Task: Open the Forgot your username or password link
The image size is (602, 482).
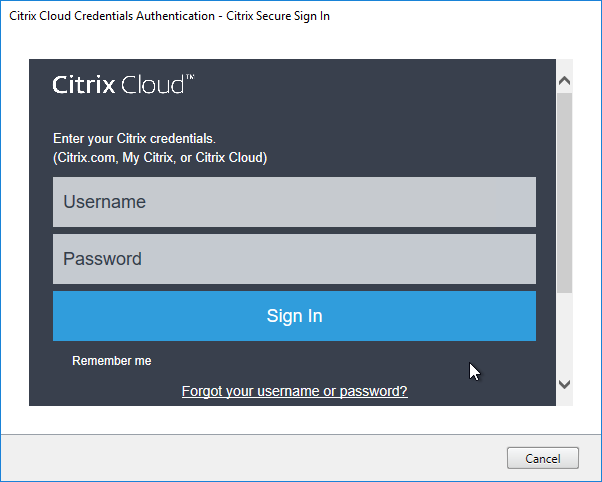Action: [294, 391]
